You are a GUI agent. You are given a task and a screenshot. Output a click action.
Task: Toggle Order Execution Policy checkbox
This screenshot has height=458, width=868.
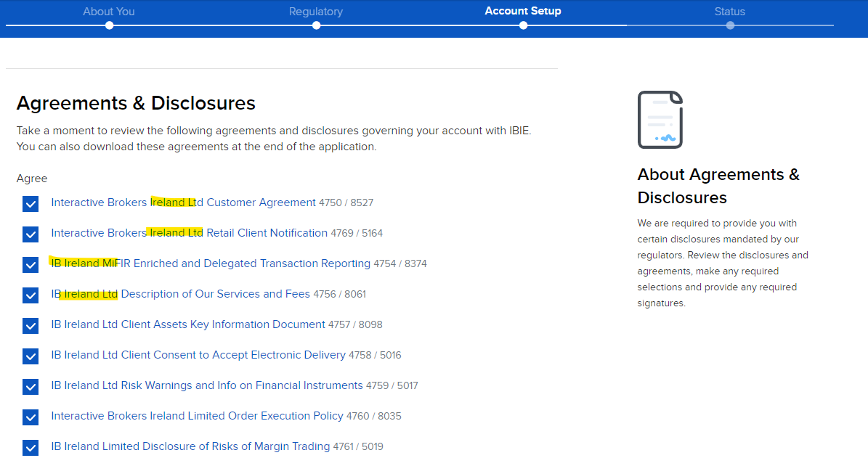coord(31,417)
